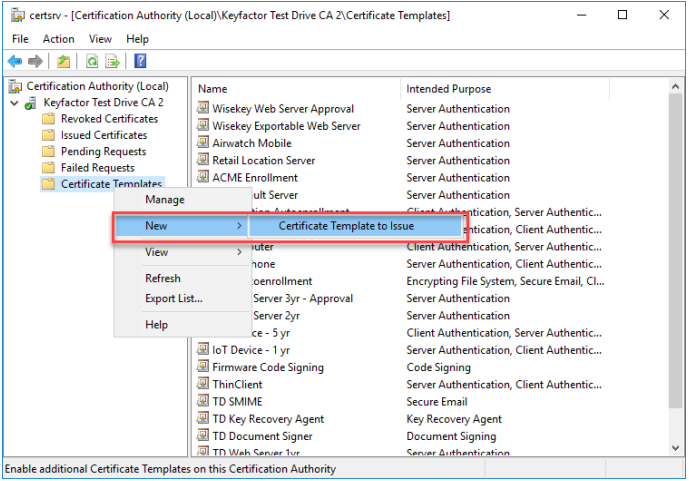This screenshot has width=689, height=481.
Task: Click the Retail Location Server template icon
Action: 203,159
